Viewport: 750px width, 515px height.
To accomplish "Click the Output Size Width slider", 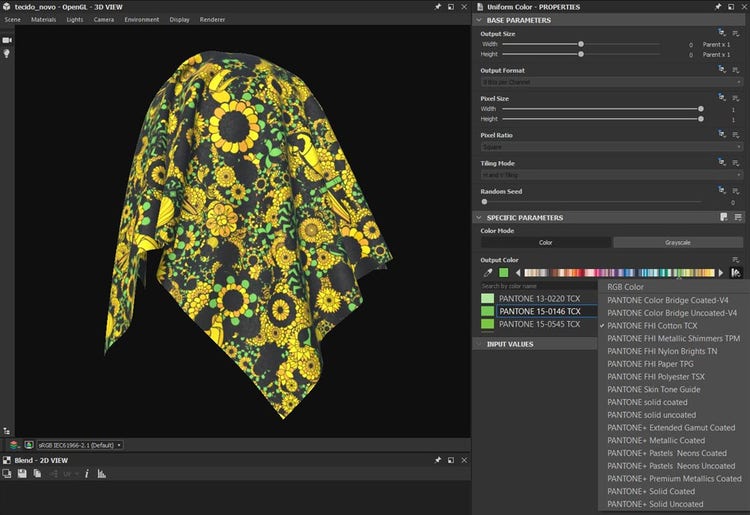I will coord(580,45).
